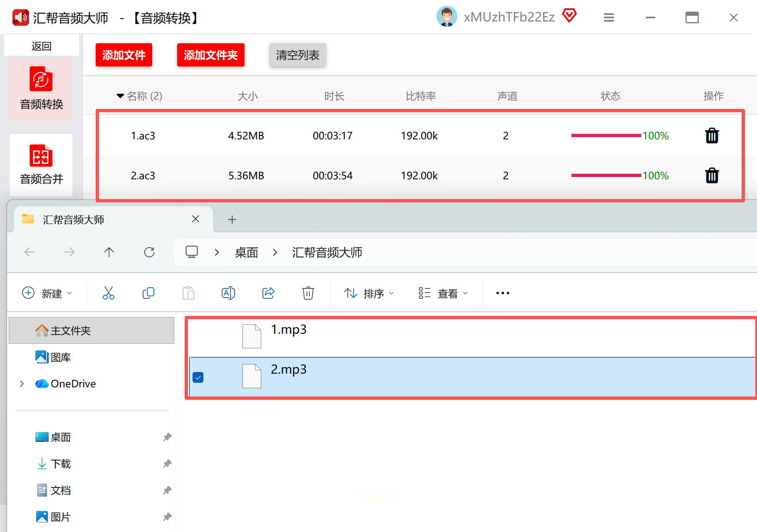Delete the 1.ac3 row with trash icon
This screenshot has height=532, width=757.
[x=712, y=135]
